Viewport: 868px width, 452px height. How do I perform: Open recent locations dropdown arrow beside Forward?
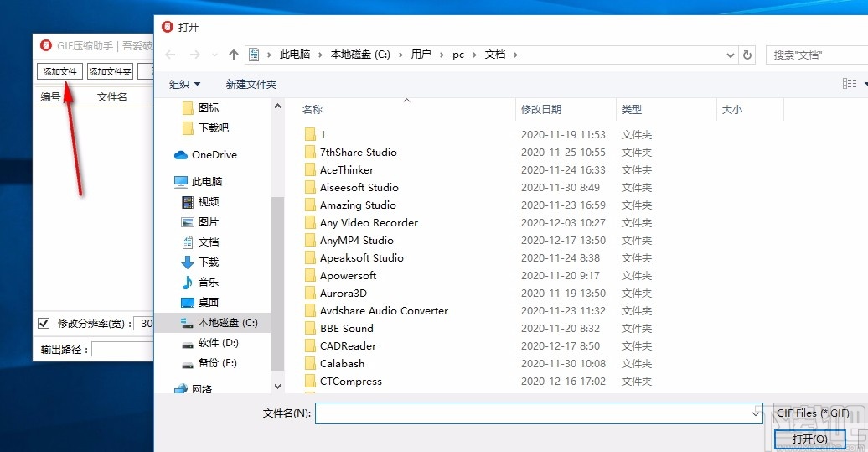214,55
